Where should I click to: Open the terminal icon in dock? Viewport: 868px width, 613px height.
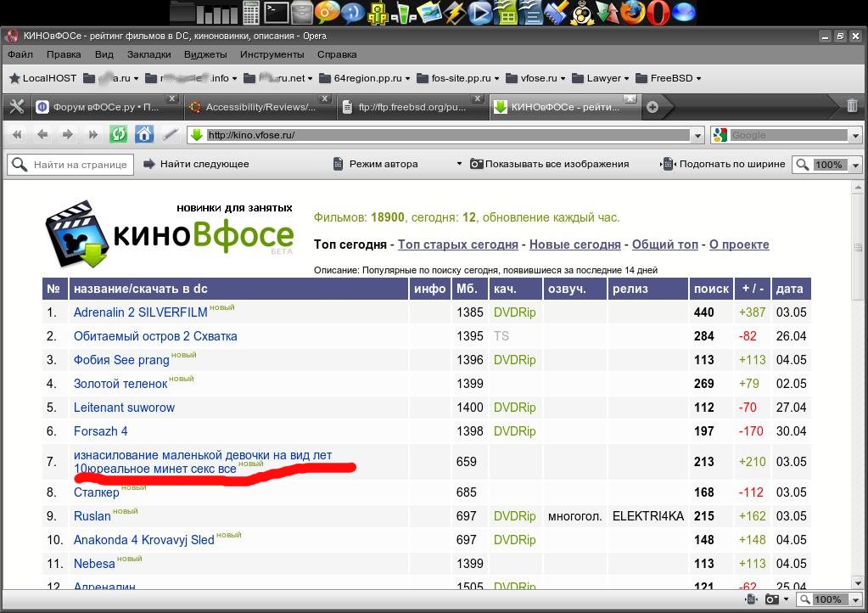click(x=276, y=12)
